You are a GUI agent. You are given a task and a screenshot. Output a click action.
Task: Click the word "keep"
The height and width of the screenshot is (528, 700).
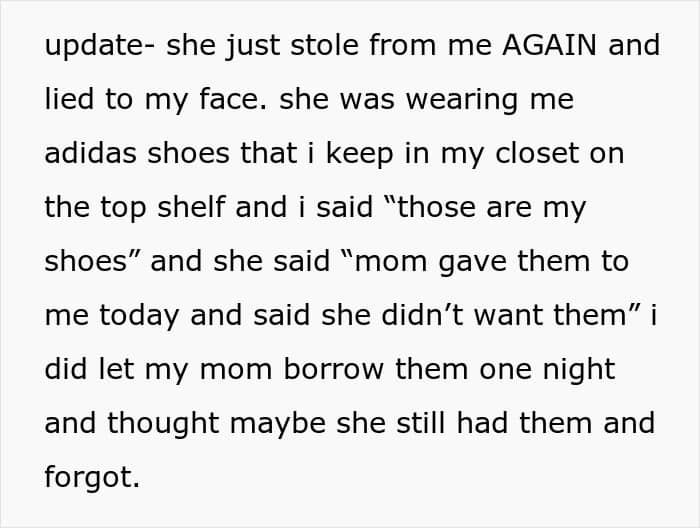[x=359, y=154]
